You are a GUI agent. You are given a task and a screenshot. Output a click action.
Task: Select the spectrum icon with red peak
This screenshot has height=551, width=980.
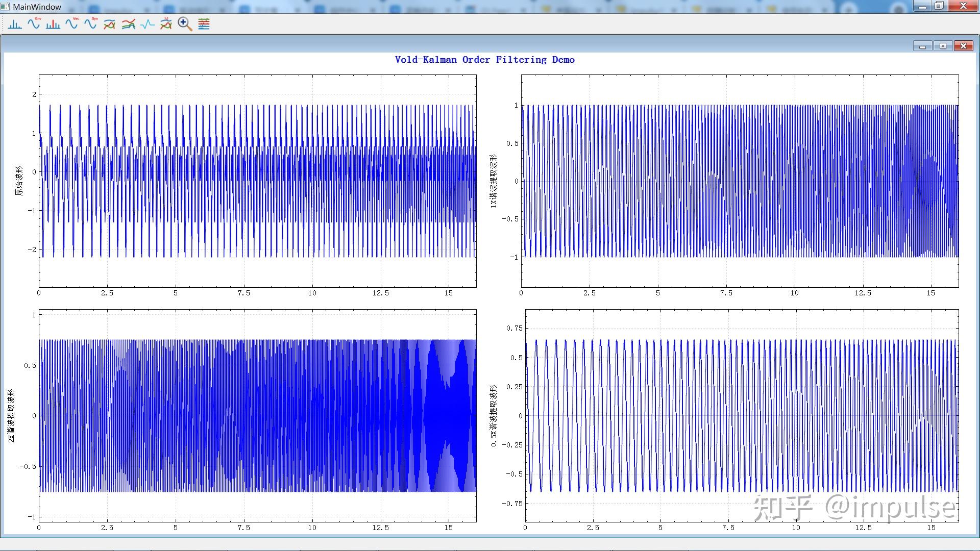[x=53, y=24]
